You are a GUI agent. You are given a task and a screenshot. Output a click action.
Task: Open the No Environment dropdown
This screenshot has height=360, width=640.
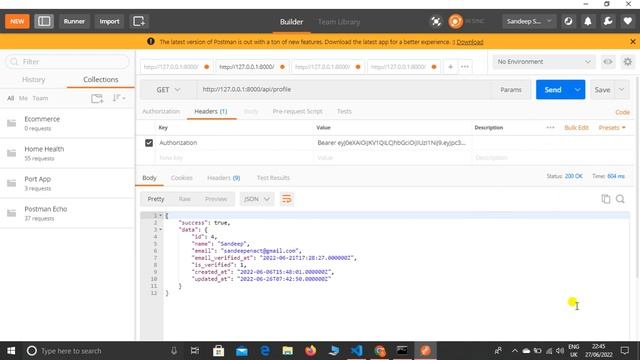(544, 62)
